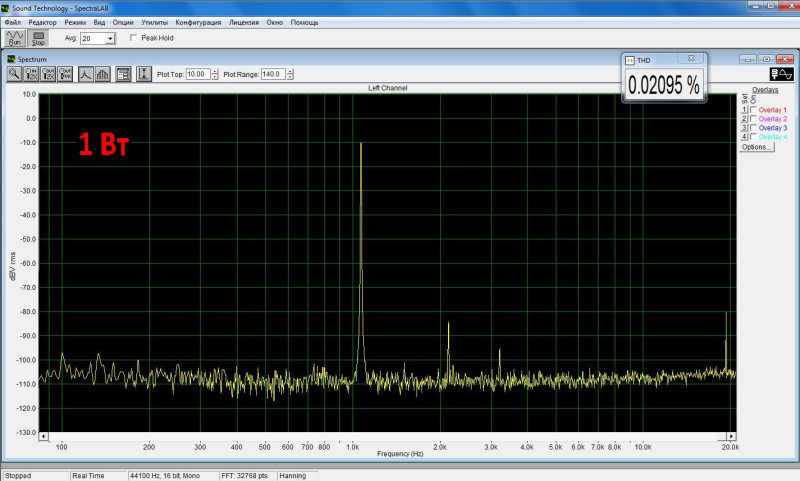Viewport: 800px width, 481px height.
Task: Click the THD window title icon
Action: [x=630, y=60]
